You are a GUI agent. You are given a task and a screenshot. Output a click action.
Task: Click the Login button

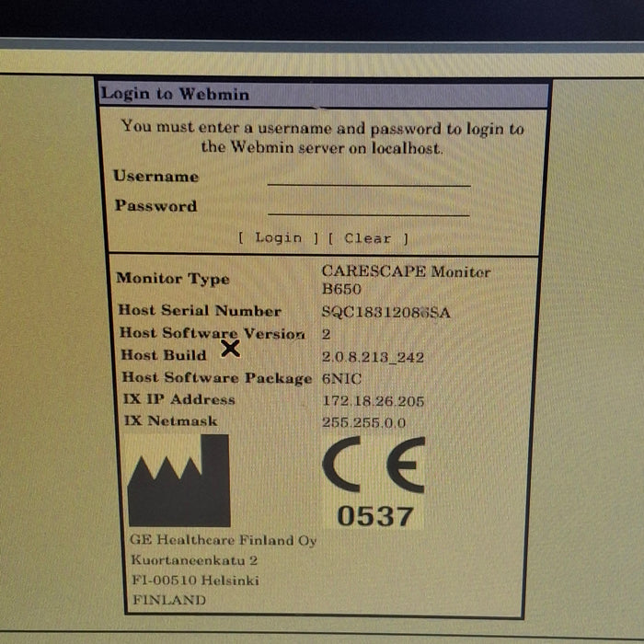pos(279,237)
